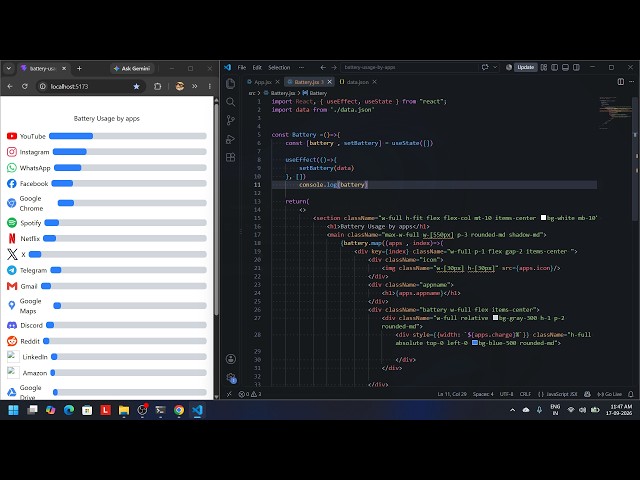Bookmark the page with the star icon

tap(136, 87)
